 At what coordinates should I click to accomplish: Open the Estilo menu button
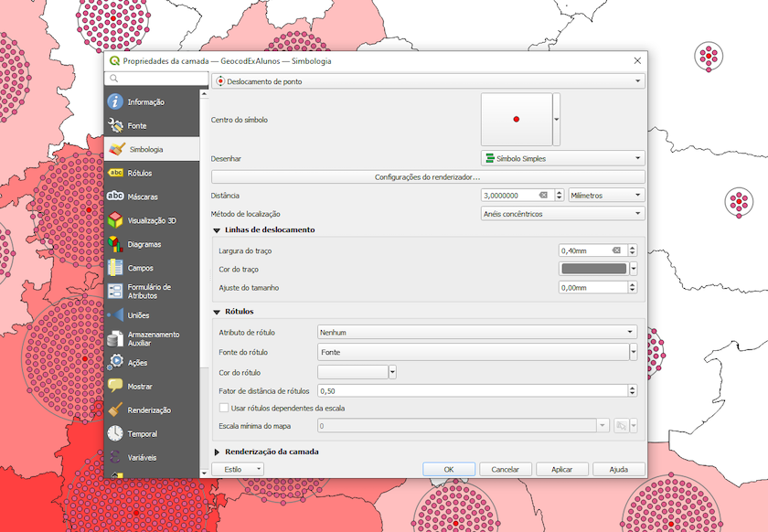click(237, 469)
